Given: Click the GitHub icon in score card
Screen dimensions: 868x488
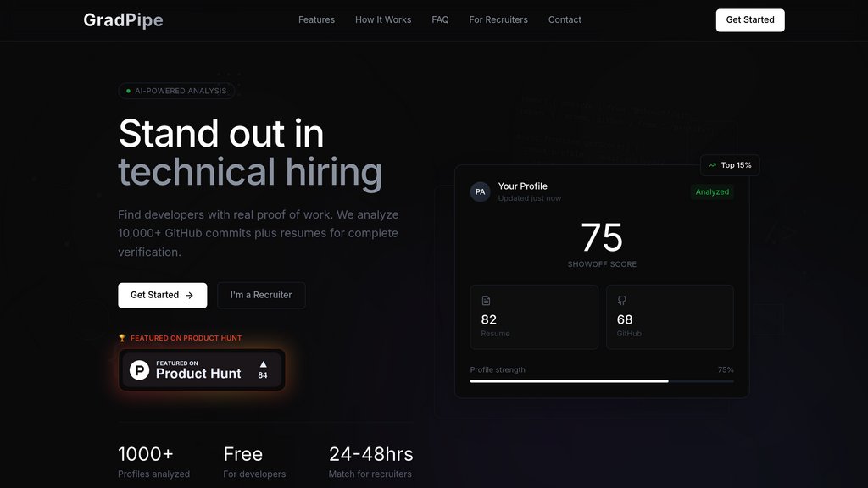Looking at the screenshot, I should pos(621,301).
